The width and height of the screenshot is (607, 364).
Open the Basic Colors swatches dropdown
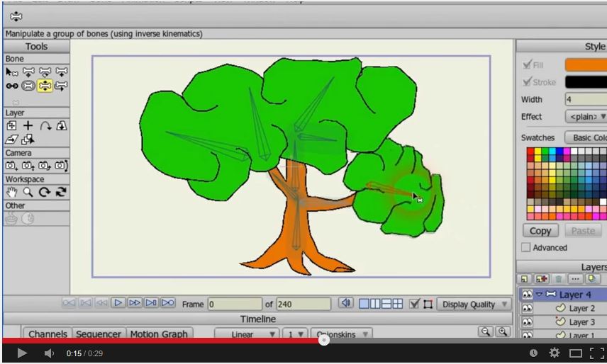tap(586, 137)
